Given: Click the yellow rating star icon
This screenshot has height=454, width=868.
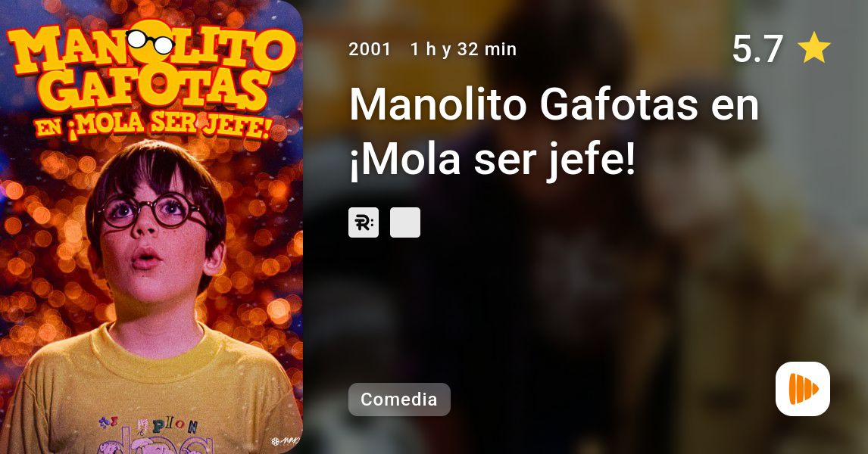Looking at the screenshot, I should [813, 48].
